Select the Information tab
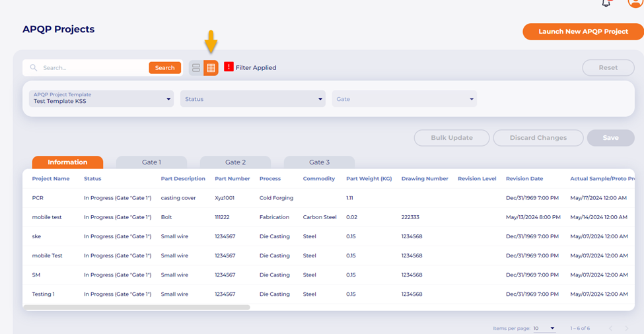The width and height of the screenshot is (644, 334). click(x=67, y=162)
